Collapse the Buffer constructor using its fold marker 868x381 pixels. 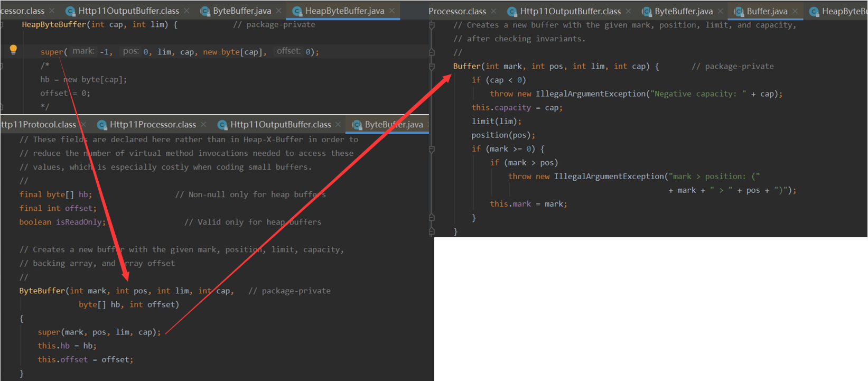[432, 67]
